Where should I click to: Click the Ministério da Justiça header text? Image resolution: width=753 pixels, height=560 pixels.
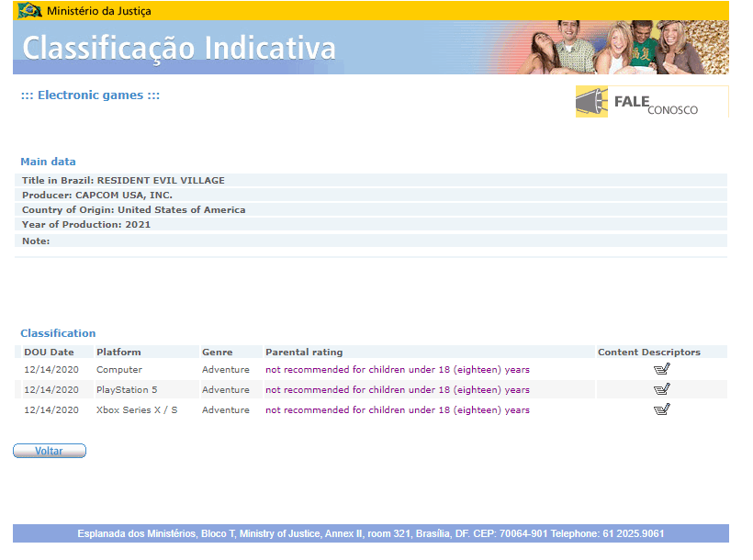coord(99,11)
